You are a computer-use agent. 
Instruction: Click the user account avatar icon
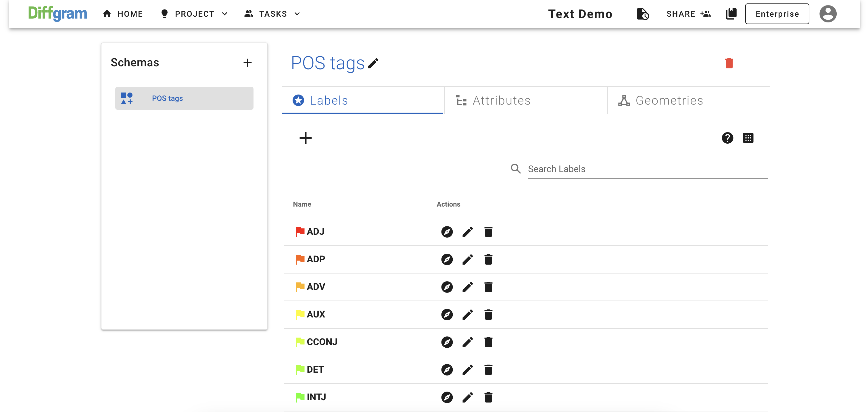[x=827, y=14]
